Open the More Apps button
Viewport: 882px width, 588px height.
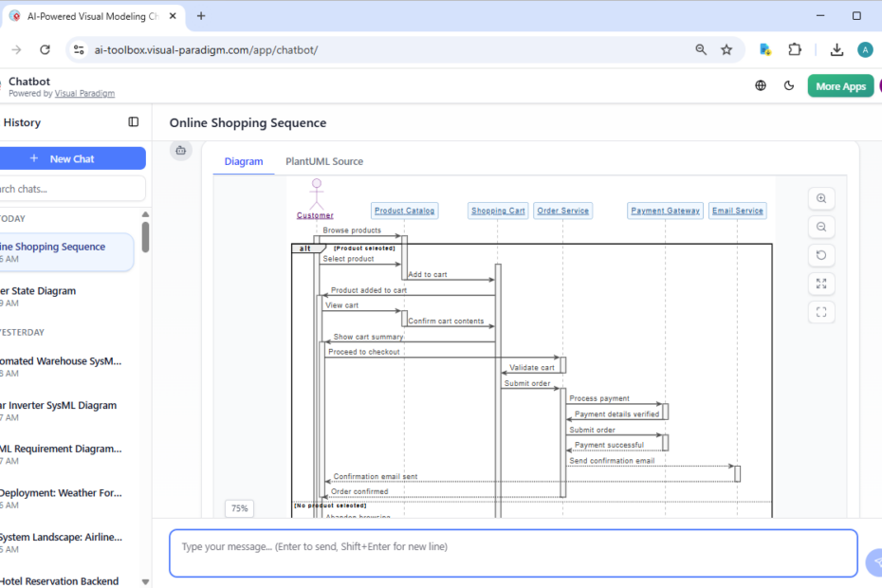click(840, 86)
